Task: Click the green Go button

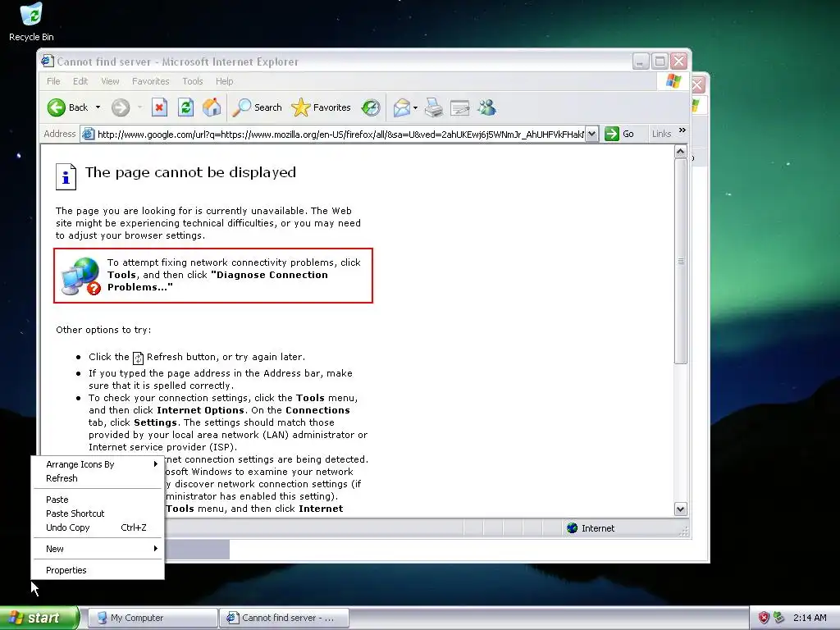Action: coord(619,134)
